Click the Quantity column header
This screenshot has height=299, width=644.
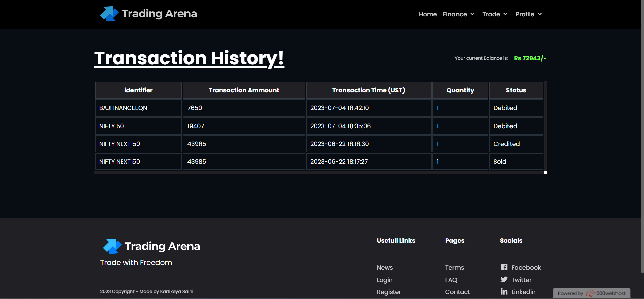click(x=460, y=90)
